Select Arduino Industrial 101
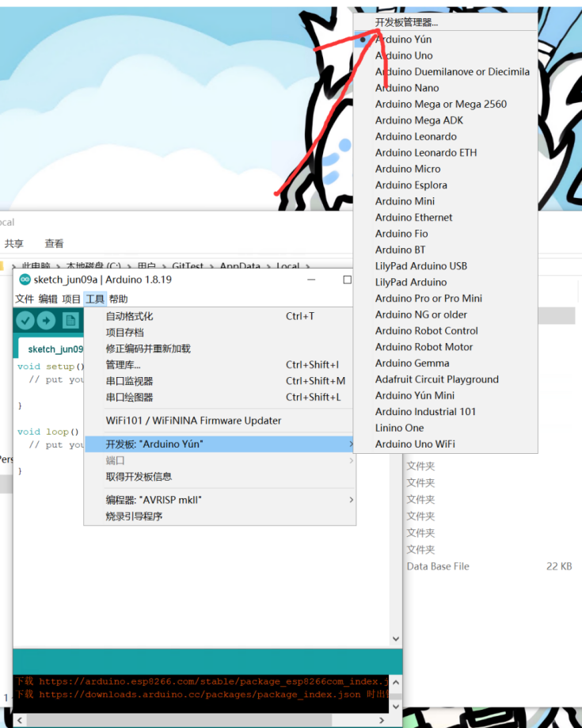Viewport: 582px width, 728px height. [x=446, y=412]
